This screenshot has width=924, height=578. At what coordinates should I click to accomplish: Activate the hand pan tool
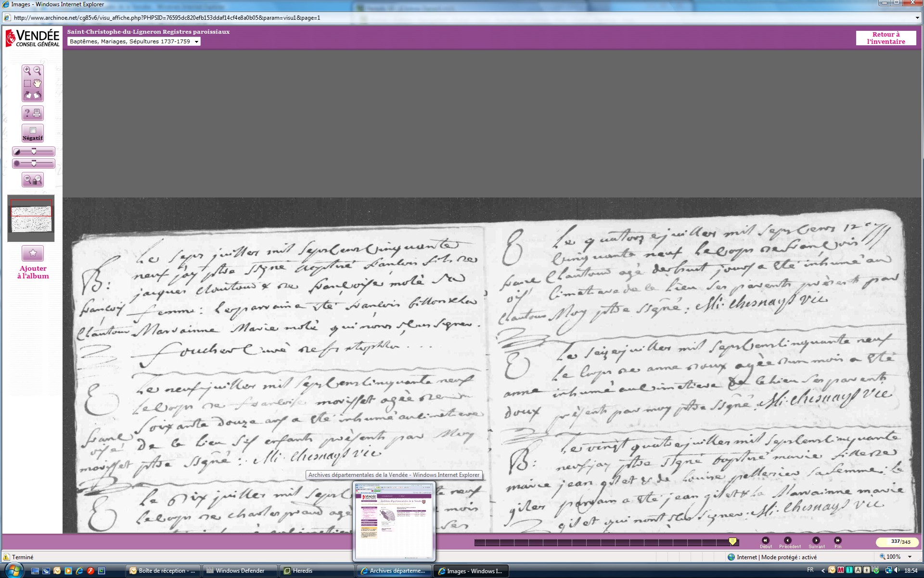coord(38,83)
